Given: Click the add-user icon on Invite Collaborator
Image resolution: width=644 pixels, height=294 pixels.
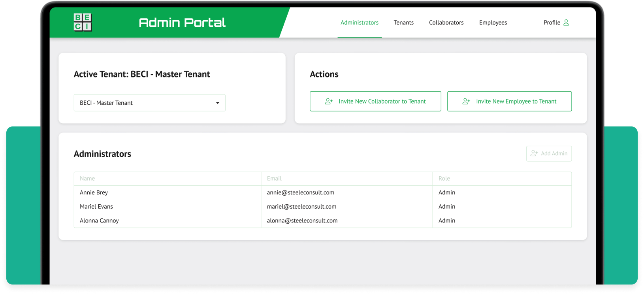Looking at the screenshot, I should (329, 102).
